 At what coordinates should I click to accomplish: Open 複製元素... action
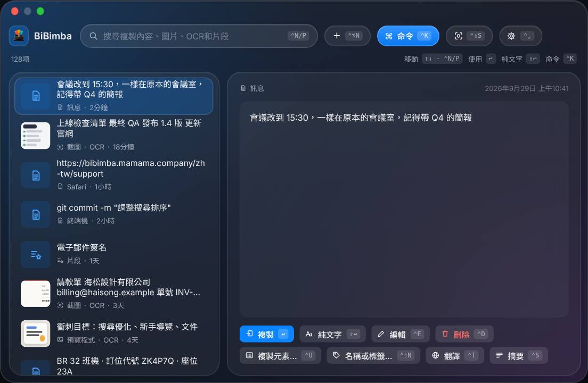pos(281,355)
